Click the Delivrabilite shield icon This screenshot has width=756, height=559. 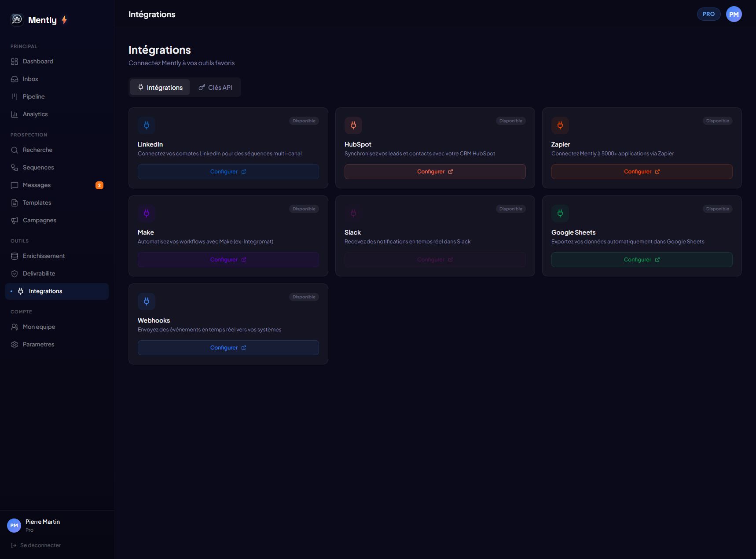click(15, 274)
